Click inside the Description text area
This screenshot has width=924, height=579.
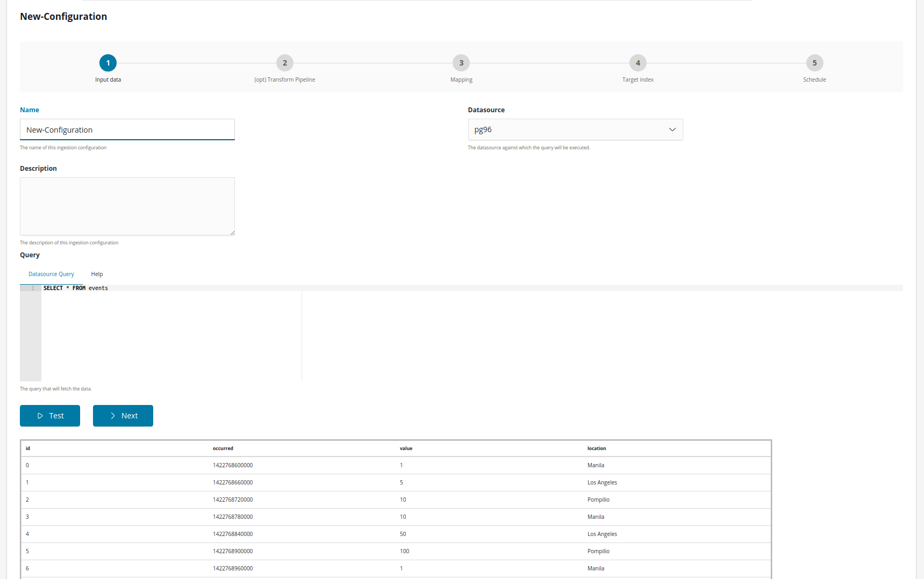(127, 206)
